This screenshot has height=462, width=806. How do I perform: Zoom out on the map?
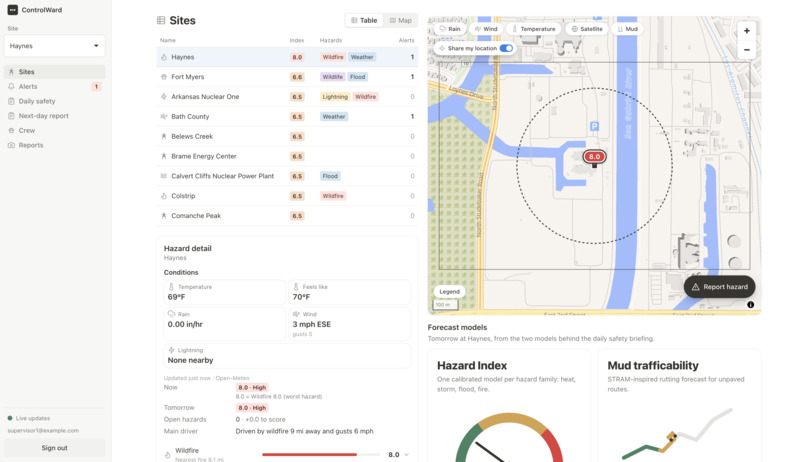tap(747, 50)
